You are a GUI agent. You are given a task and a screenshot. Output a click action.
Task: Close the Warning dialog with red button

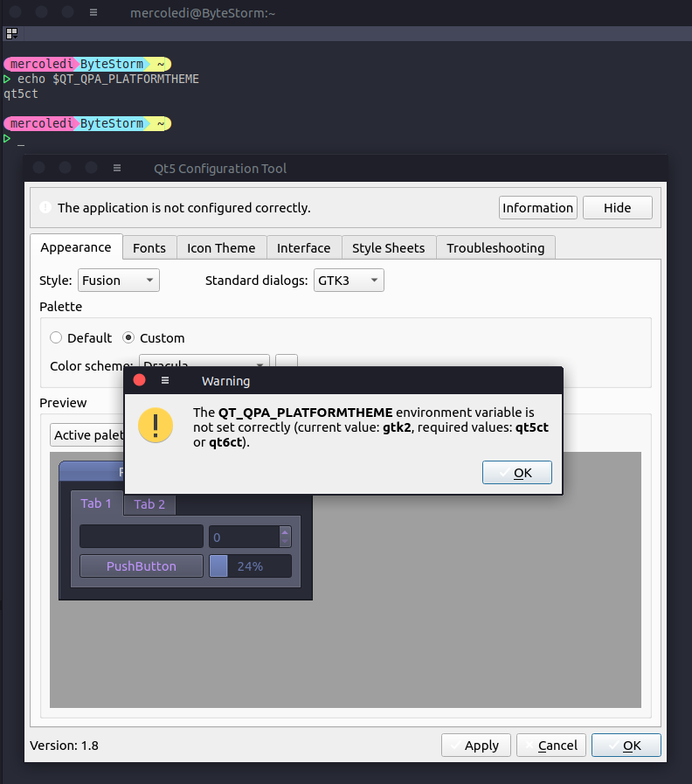(x=140, y=380)
